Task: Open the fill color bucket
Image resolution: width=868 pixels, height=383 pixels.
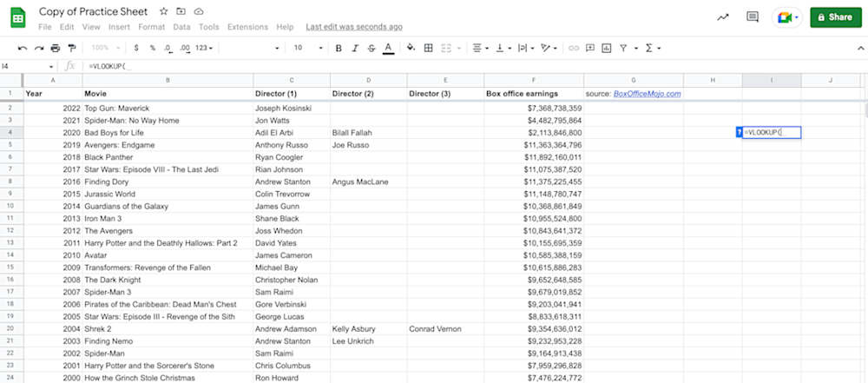Action: tap(411, 49)
